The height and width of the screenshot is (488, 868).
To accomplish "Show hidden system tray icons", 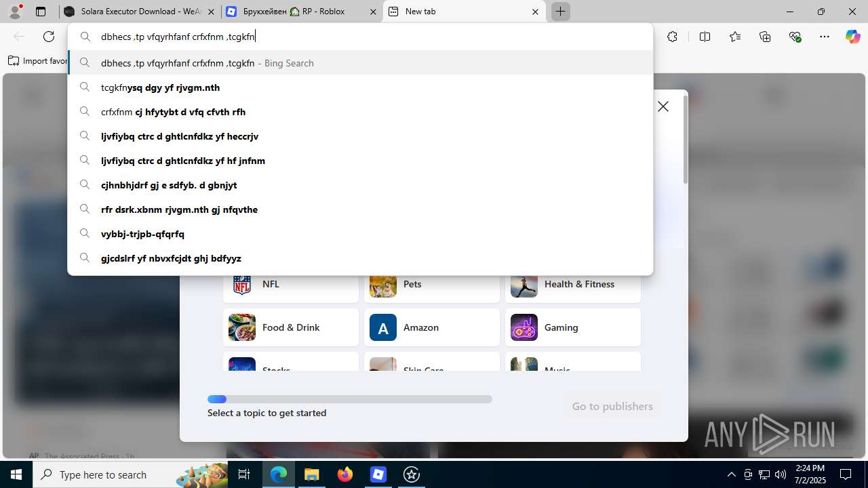I will (x=731, y=474).
